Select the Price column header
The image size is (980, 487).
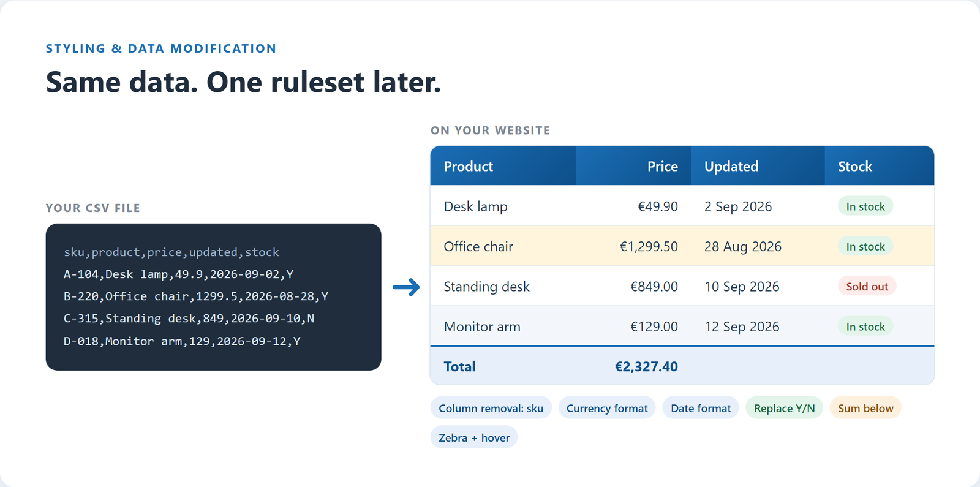(633, 166)
